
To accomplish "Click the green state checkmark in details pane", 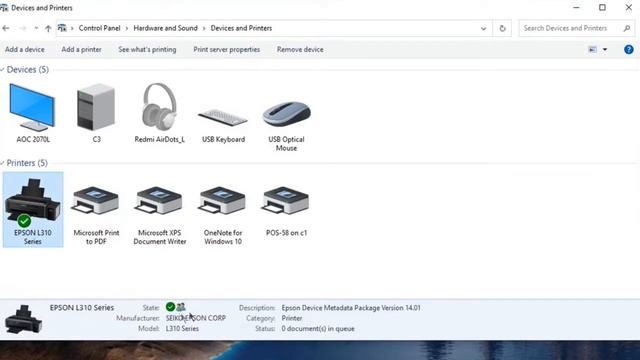I will 170,307.
